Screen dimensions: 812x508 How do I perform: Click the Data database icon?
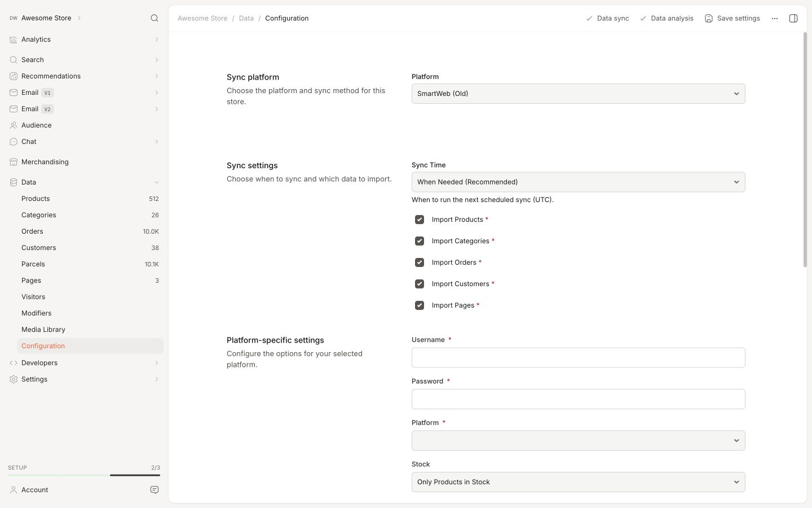tap(14, 182)
